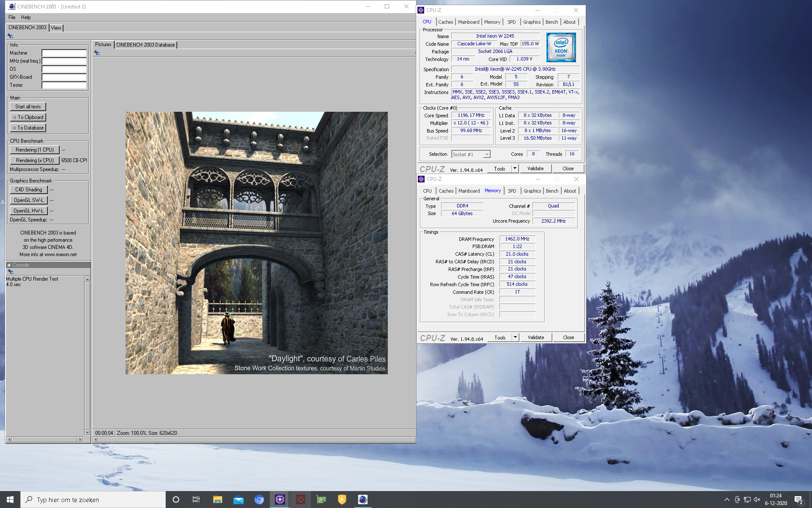Viewport: 812px width, 508px height.
Task: Click the To Database button
Action: [x=28, y=128]
